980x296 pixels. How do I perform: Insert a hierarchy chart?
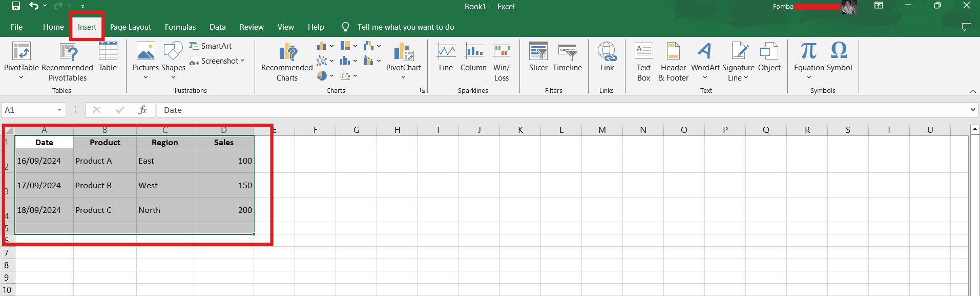click(349, 46)
